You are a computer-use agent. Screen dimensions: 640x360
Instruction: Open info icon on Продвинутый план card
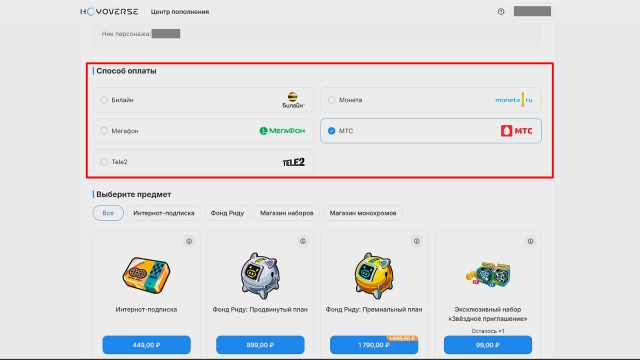point(303,241)
